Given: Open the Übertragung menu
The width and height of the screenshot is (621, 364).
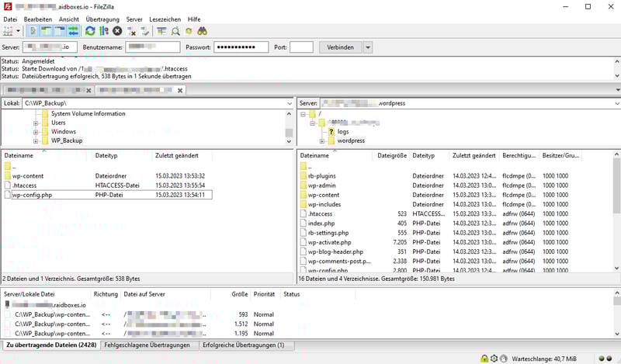Looking at the screenshot, I should 102,19.
